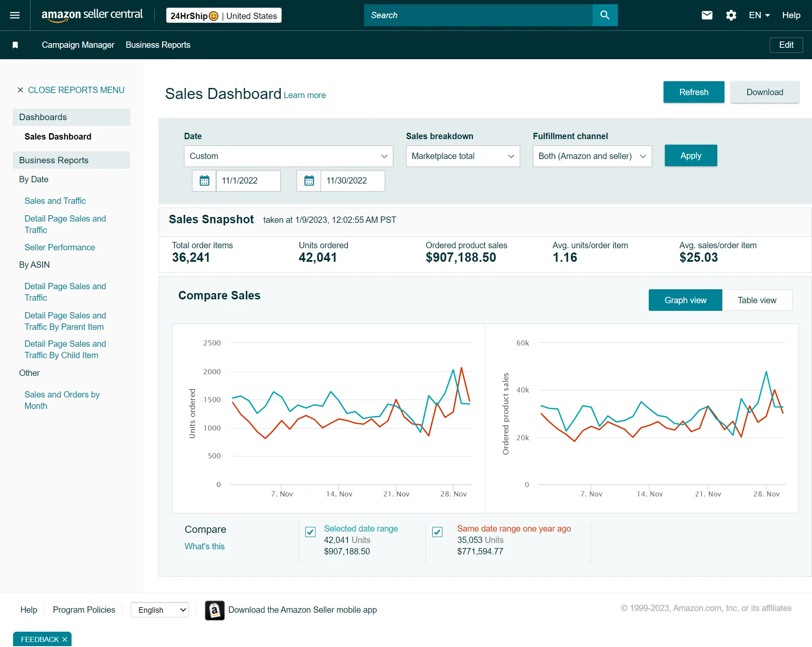Open the end date calendar picker
Screen dimensions: 812x647
click(x=309, y=181)
